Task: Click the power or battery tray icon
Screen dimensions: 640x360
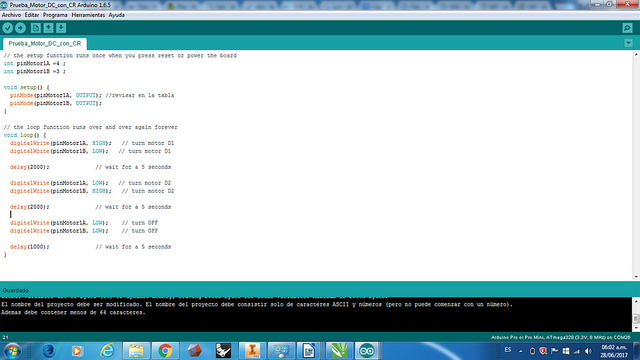Action: click(532, 351)
